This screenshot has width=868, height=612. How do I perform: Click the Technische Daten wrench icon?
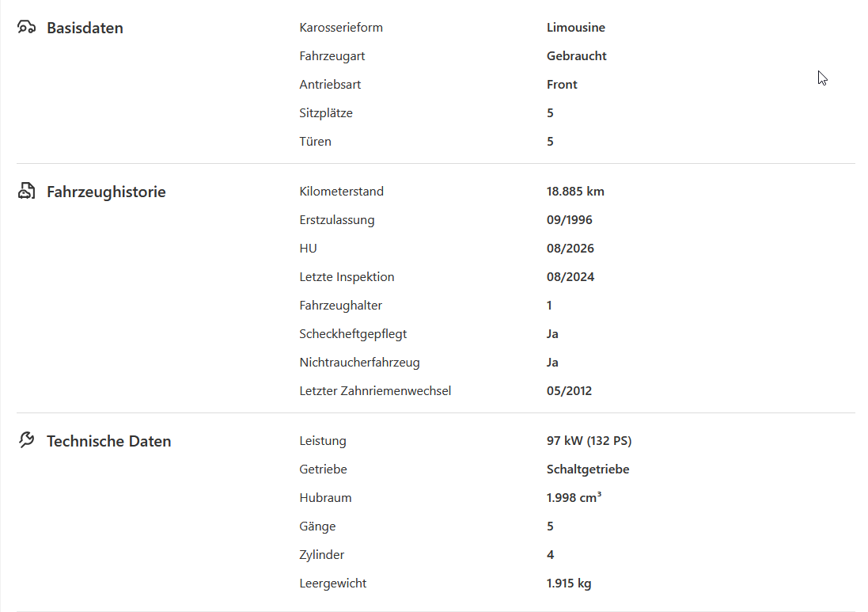(26, 439)
